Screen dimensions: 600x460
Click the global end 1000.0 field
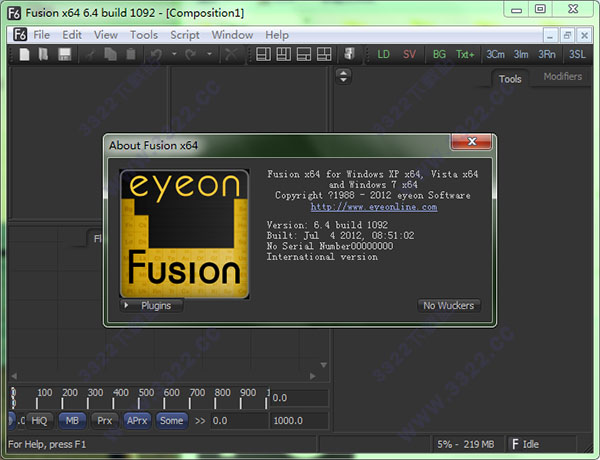(x=299, y=421)
